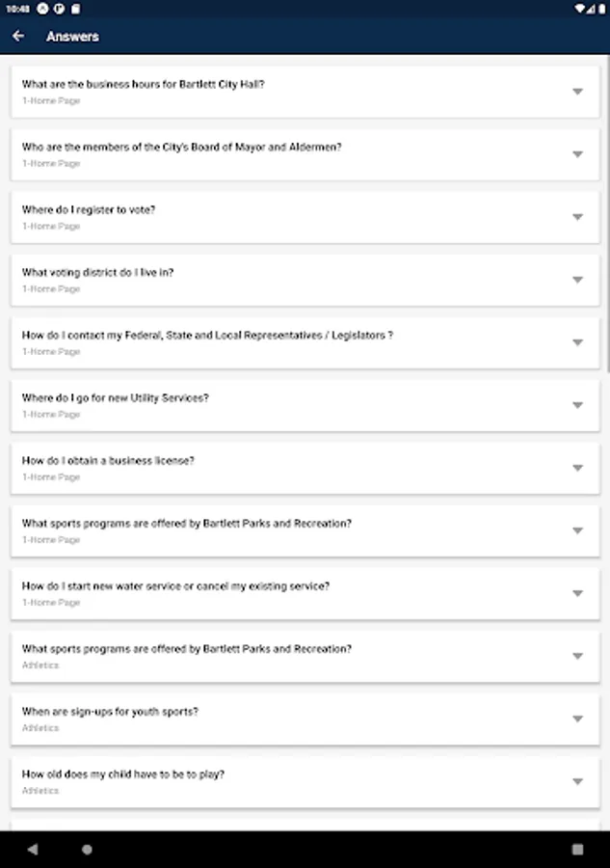The height and width of the screenshot is (868, 610).
Task: Expand Board of Mayor and Aldermen question
Action: (x=577, y=154)
